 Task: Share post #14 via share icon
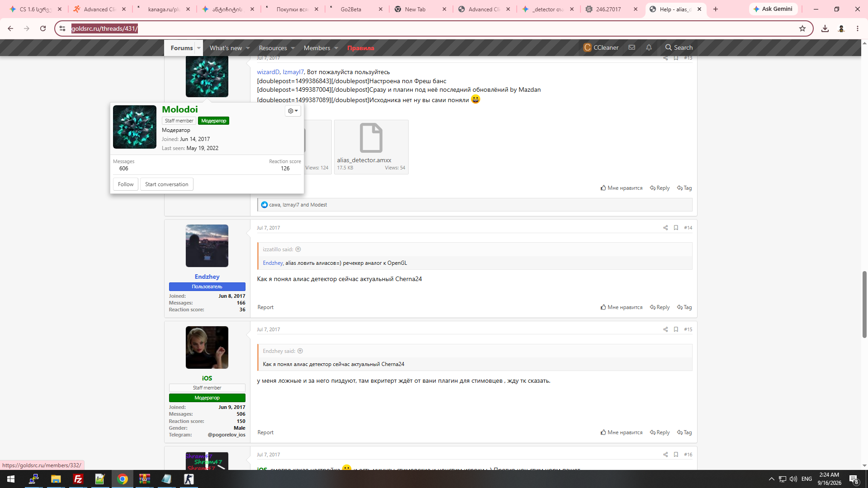click(665, 228)
